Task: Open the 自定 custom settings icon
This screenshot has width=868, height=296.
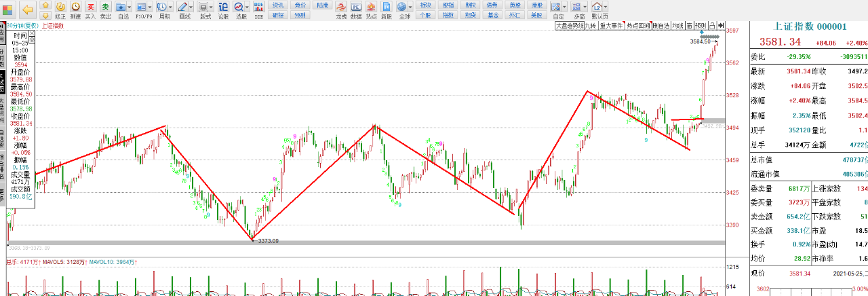Action: 556,7
